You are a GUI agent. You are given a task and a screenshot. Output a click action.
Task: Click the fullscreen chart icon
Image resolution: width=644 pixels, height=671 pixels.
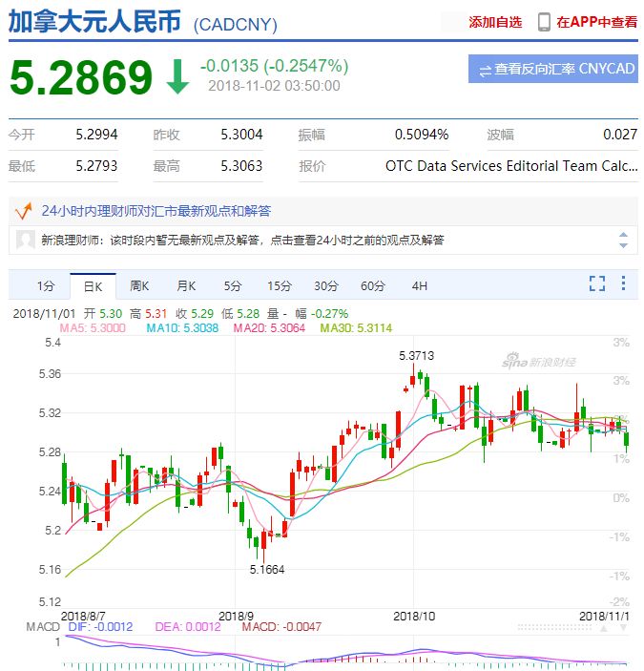click(597, 283)
